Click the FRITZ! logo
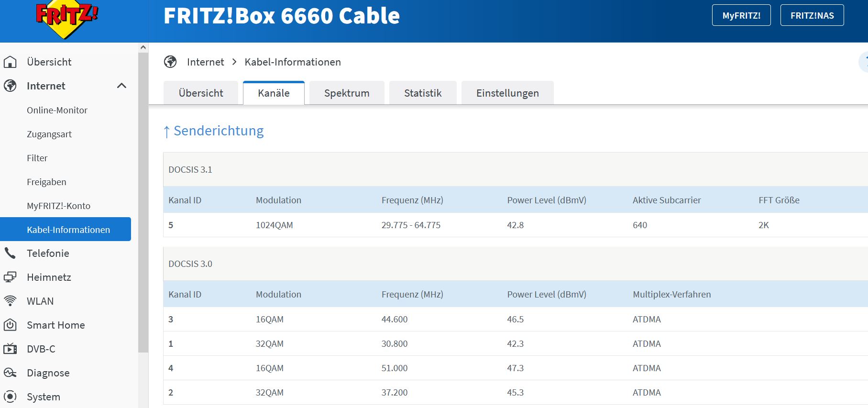 pyautogui.click(x=66, y=19)
